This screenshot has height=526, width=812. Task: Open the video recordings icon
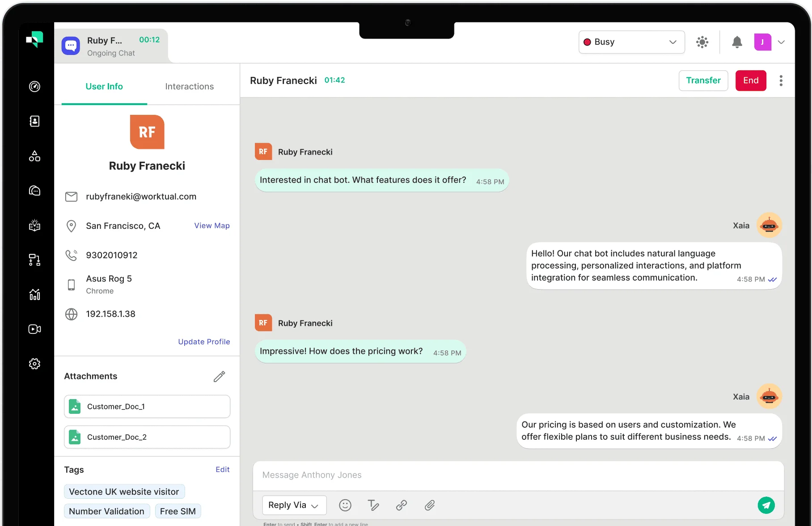point(34,329)
